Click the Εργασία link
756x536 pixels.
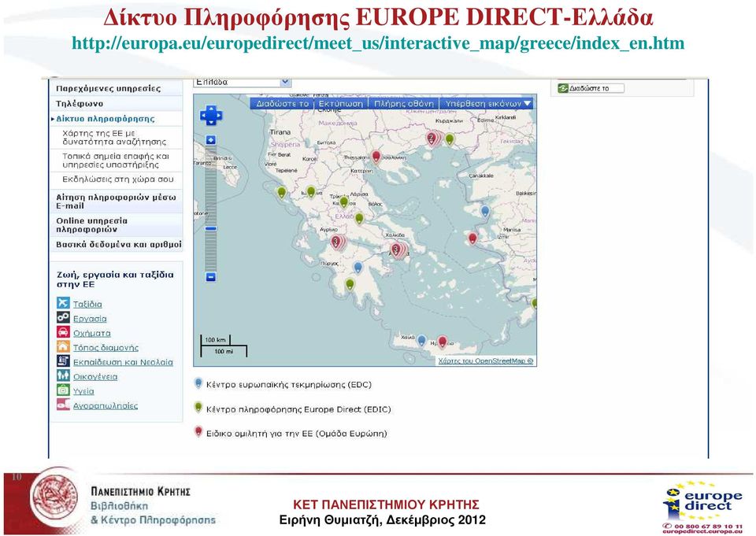(90, 319)
